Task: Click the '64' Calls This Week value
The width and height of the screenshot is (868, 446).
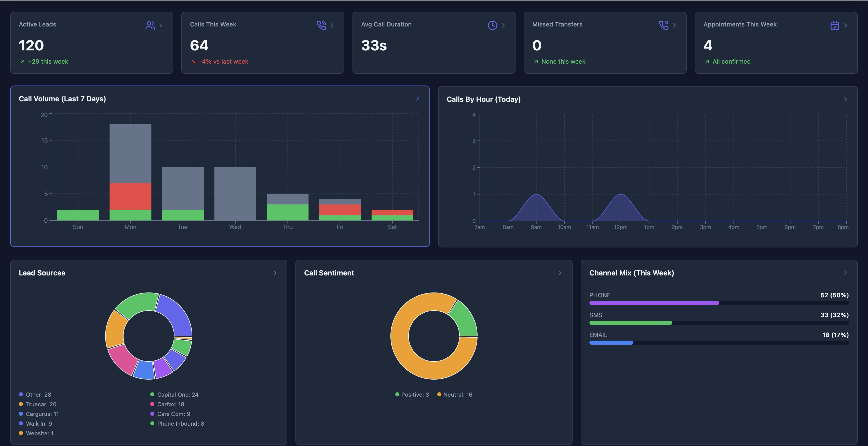Action: click(x=199, y=46)
